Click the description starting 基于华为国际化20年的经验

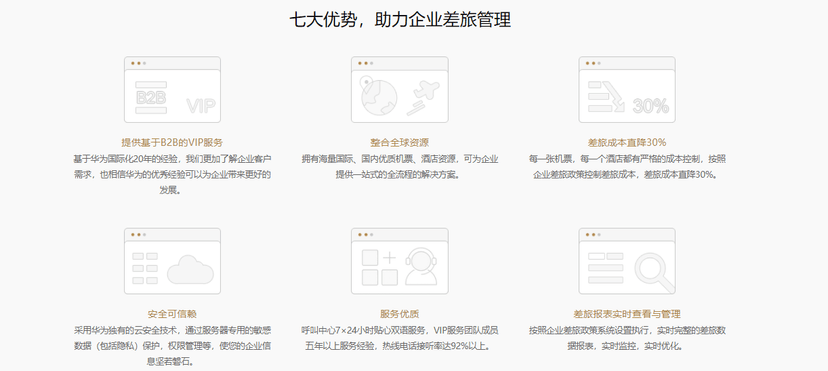[172, 175]
